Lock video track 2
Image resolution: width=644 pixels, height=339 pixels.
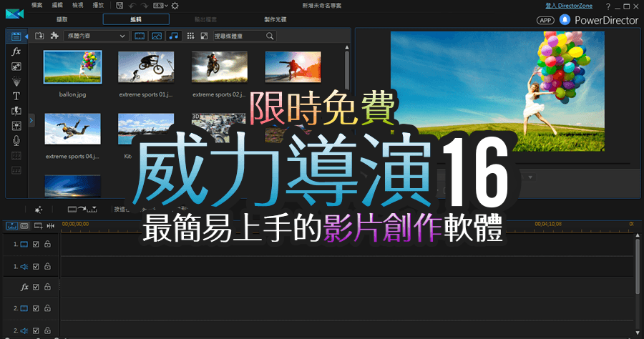pyautogui.click(x=48, y=308)
